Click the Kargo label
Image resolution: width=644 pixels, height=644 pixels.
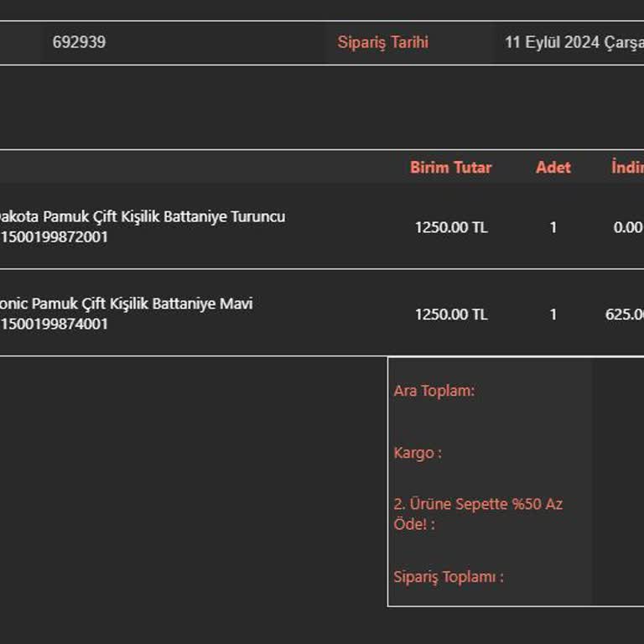tap(417, 453)
